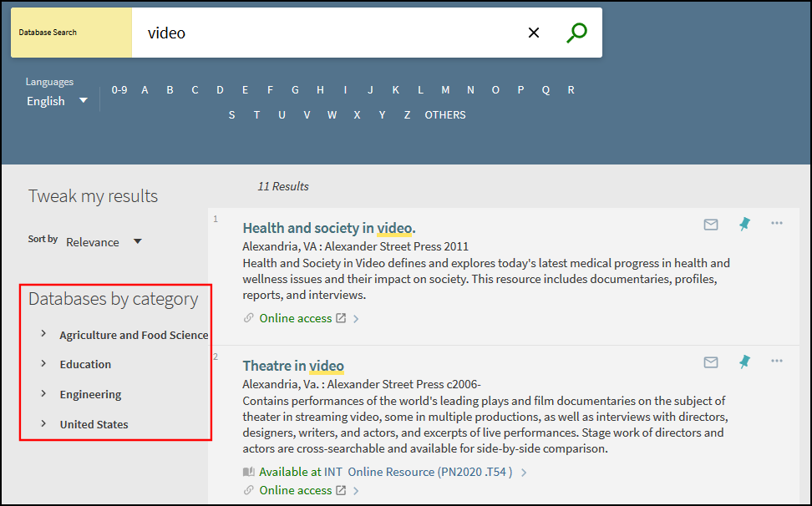Browse databases starting with letter J

(x=370, y=90)
